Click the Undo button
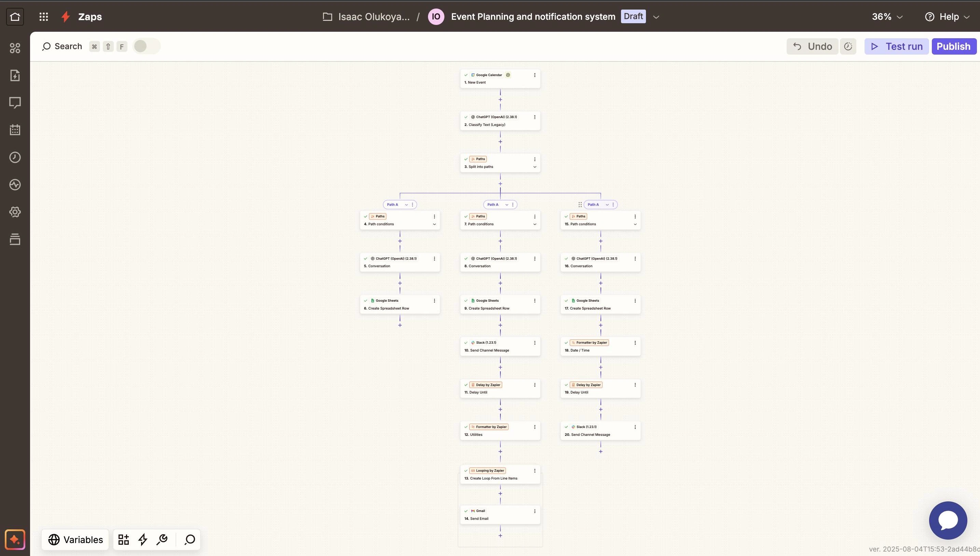This screenshot has width=980, height=556. click(812, 46)
